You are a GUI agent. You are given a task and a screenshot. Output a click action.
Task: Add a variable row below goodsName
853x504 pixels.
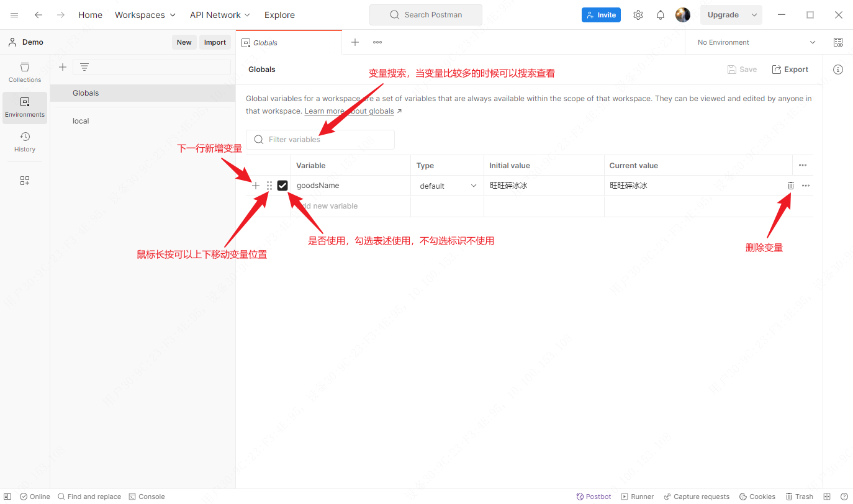pyautogui.click(x=256, y=186)
